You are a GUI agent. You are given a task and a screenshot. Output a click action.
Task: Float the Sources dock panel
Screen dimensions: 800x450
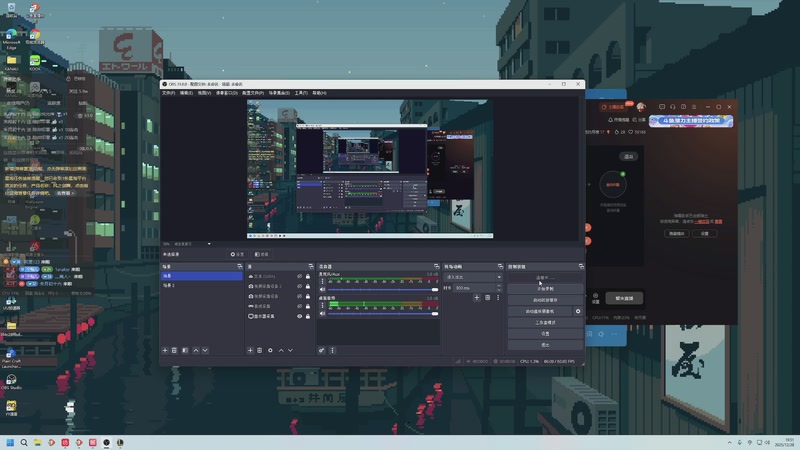tap(311, 266)
